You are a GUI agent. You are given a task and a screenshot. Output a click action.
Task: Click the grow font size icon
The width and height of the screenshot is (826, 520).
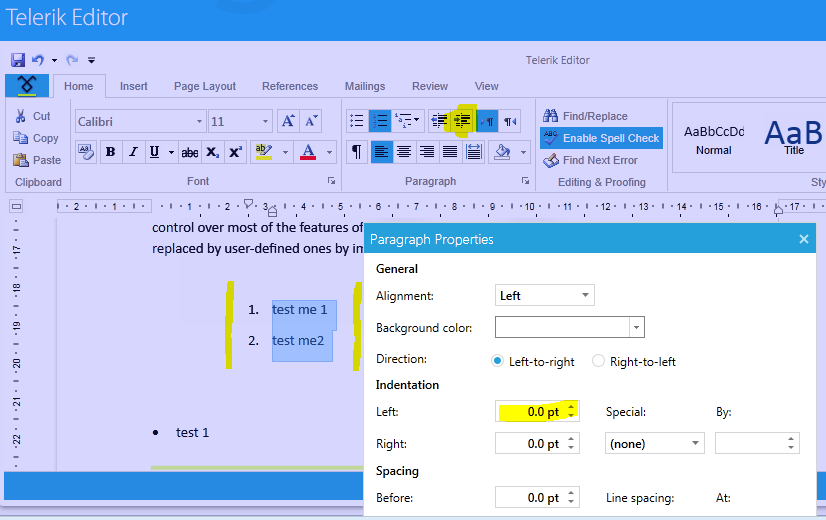click(x=288, y=121)
